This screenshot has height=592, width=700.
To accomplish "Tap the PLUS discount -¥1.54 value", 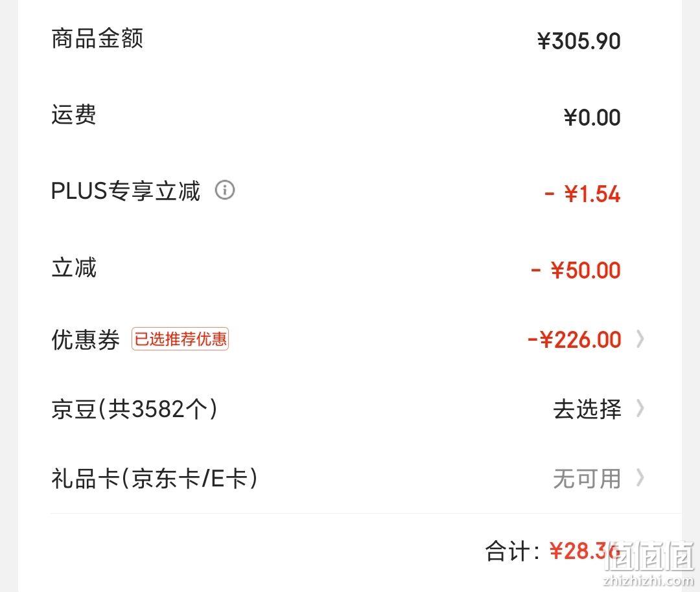I will [x=583, y=194].
